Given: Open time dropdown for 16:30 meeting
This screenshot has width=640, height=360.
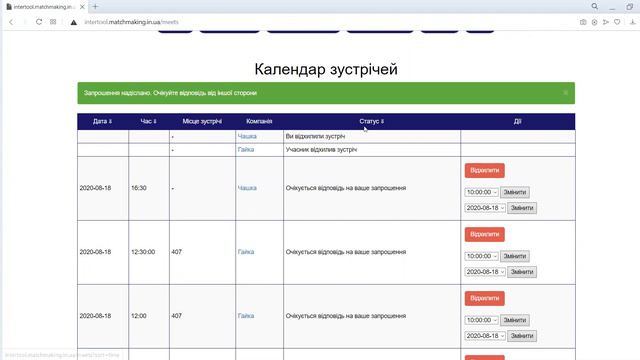Looking at the screenshot, I should click(x=482, y=192).
